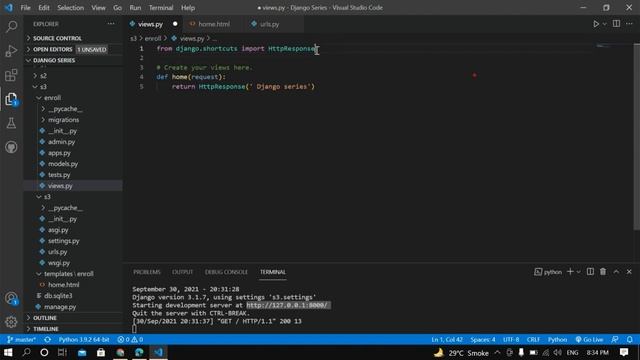Image resolution: width=640 pixels, height=360 pixels.
Task: Open Task View on taskbar
Action: [x=62, y=352]
